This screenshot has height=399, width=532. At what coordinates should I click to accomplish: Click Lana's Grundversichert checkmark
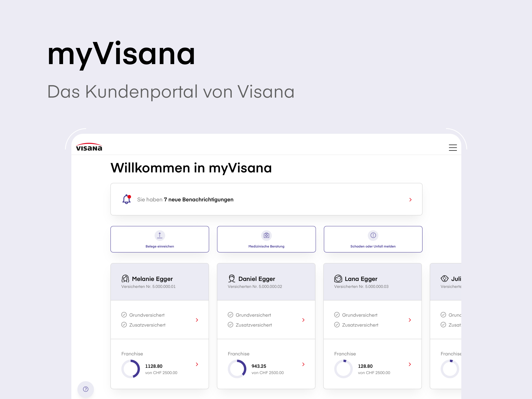click(337, 315)
